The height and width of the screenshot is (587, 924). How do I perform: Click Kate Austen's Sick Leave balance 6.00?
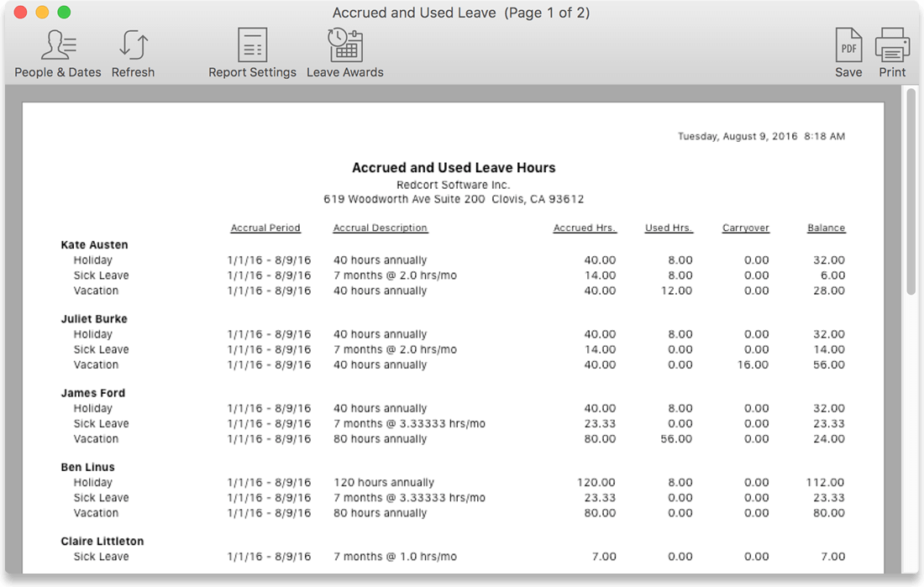(x=832, y=275)
